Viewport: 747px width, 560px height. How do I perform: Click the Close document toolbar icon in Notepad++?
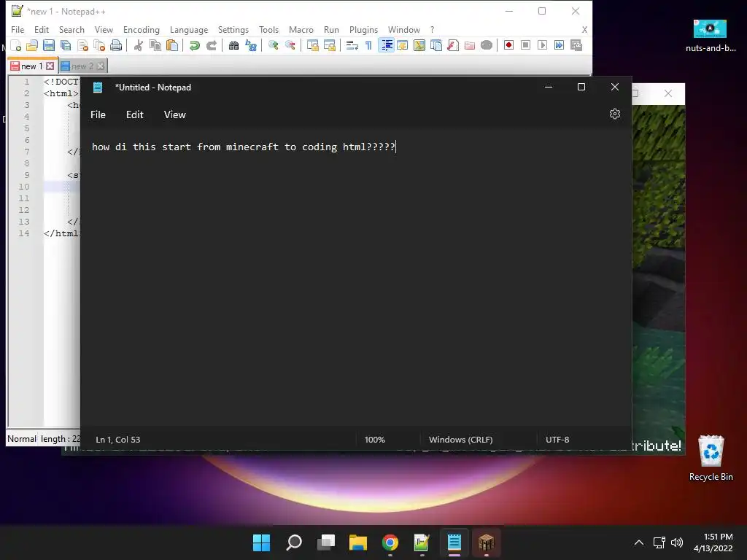82,45
